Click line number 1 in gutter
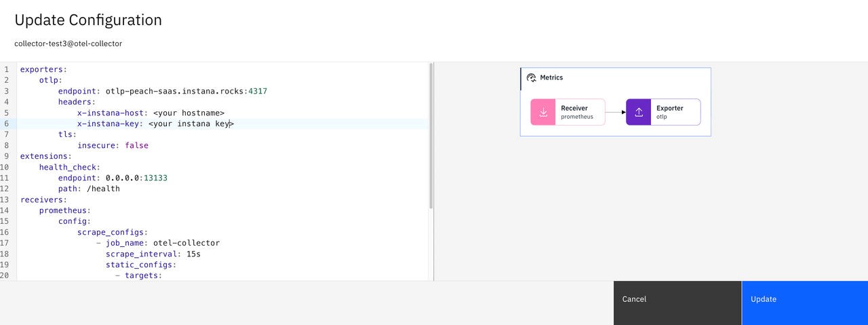 click(6, 69)
